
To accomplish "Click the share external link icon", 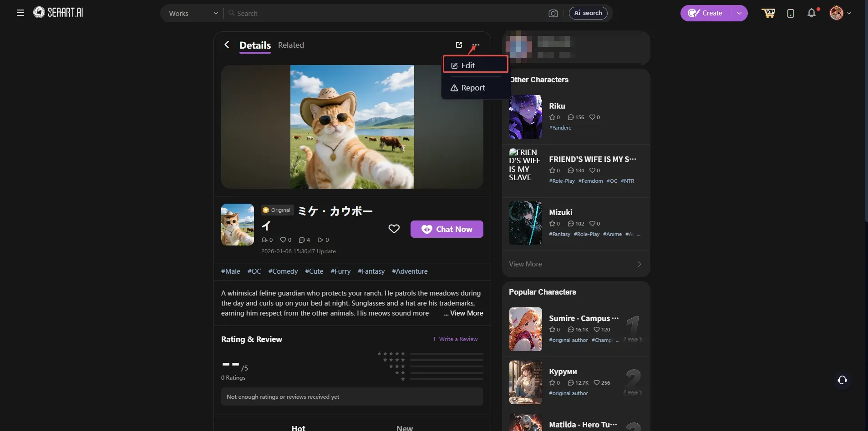I will click(x=459, y=45).
